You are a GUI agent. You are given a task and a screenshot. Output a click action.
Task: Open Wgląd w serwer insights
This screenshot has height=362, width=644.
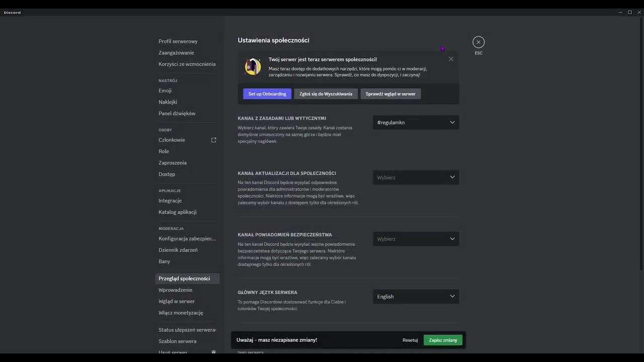click(x=187, y=301)
